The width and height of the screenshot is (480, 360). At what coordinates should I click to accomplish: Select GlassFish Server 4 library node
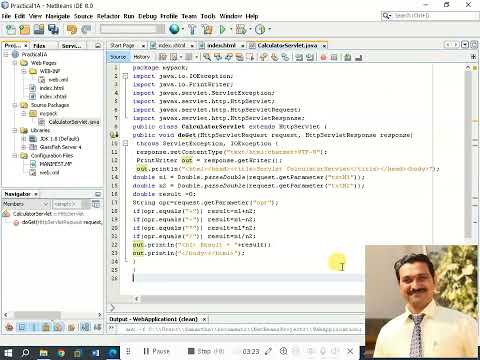60,147
